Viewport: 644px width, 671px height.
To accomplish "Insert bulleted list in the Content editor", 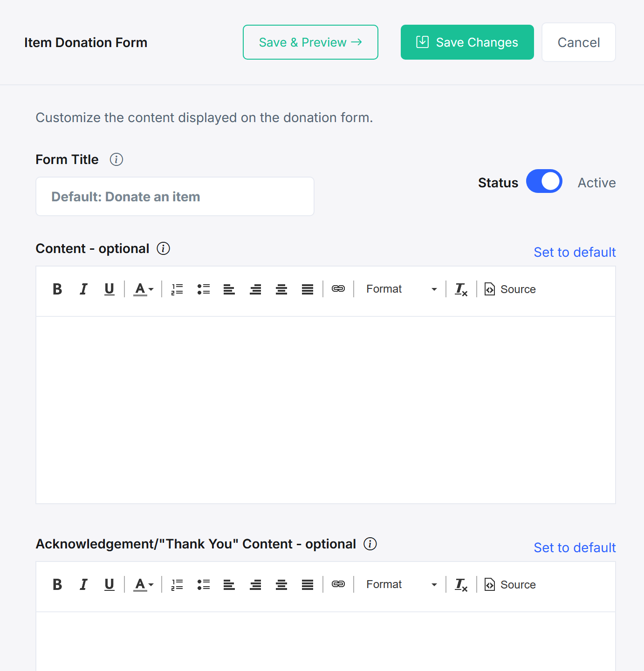I will tap(203, 289).
